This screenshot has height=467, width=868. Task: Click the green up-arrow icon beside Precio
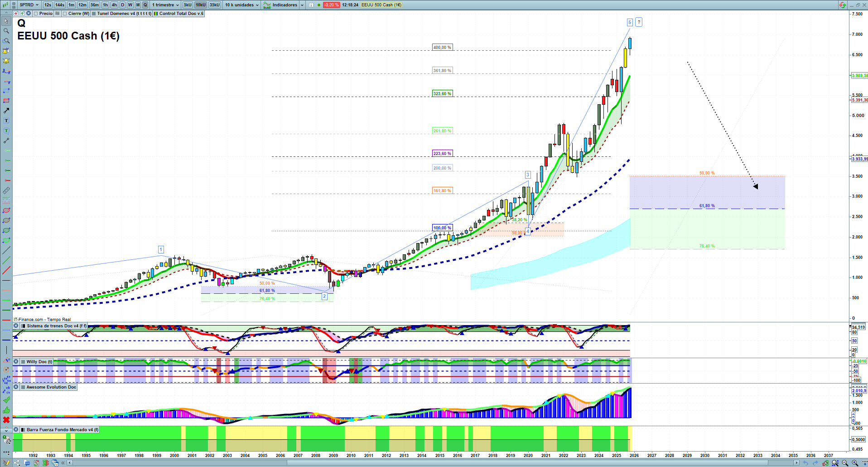(x=22, y=14)
